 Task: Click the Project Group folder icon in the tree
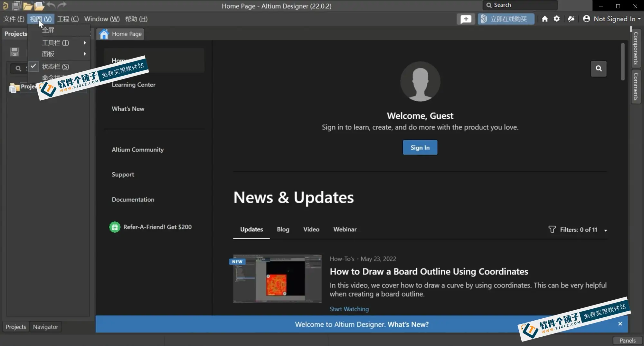click(x=14, y=88)
